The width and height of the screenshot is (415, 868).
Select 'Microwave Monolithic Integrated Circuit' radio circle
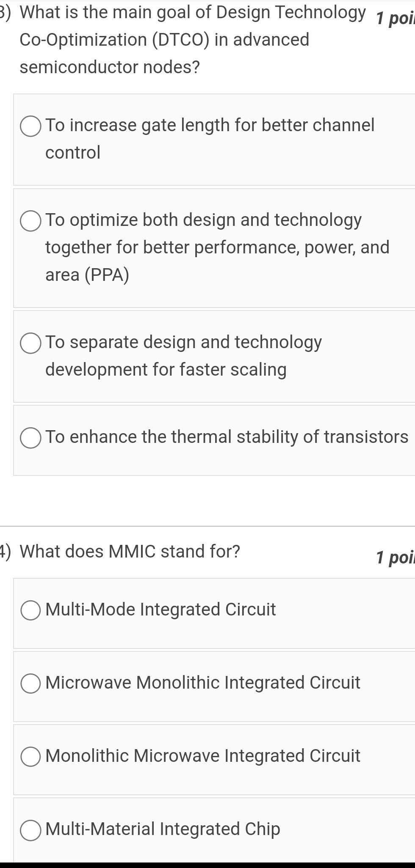coord(30,683)
